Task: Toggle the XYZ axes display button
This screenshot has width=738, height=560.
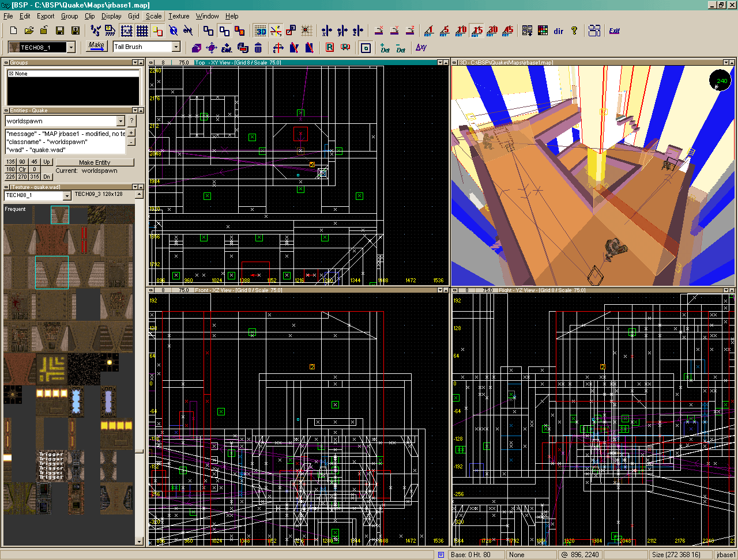Action: click(x=276, y=31)
